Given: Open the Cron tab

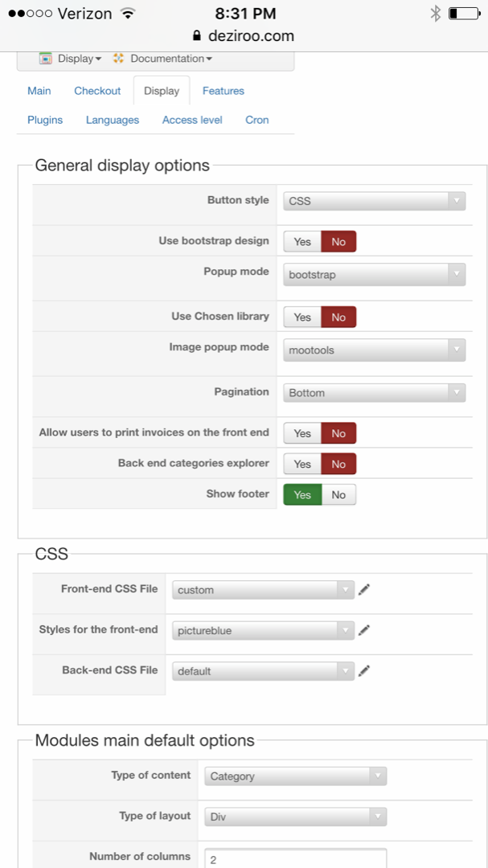Looking at the screenshot, I should click(257, 120).
